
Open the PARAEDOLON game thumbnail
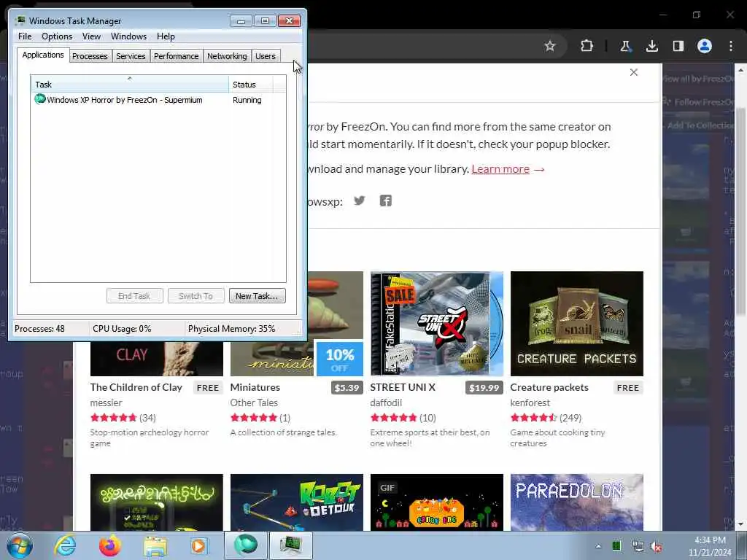(x=576, y=502)
